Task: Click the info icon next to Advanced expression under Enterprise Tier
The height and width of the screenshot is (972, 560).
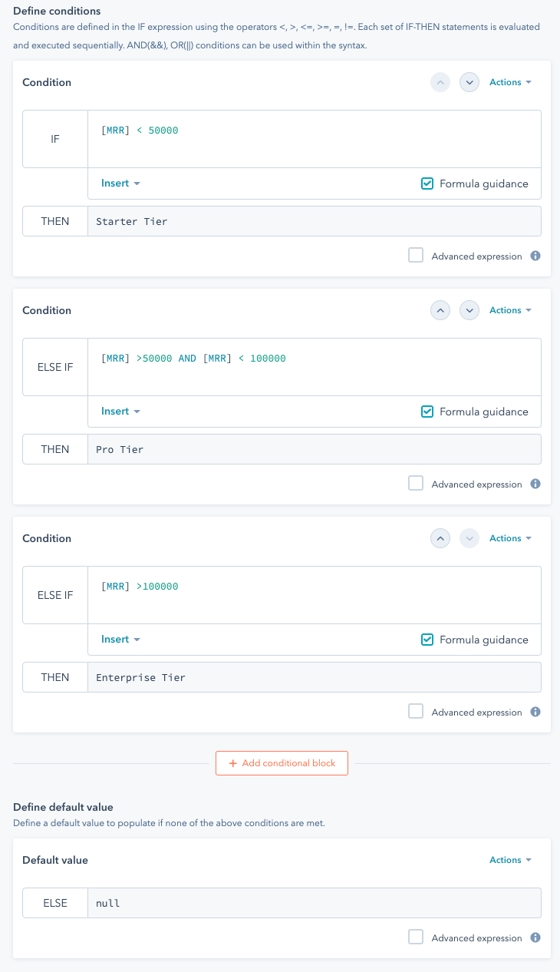Action: tap(535, 712)
